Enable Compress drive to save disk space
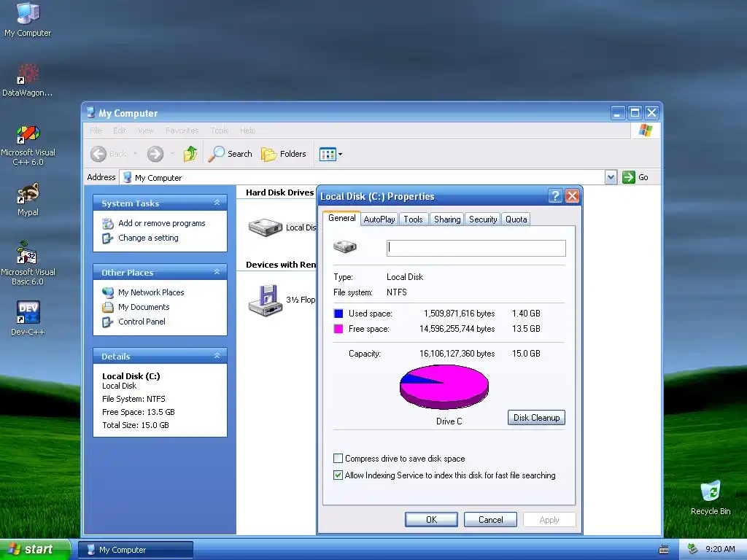 click(x=338, y=459)
